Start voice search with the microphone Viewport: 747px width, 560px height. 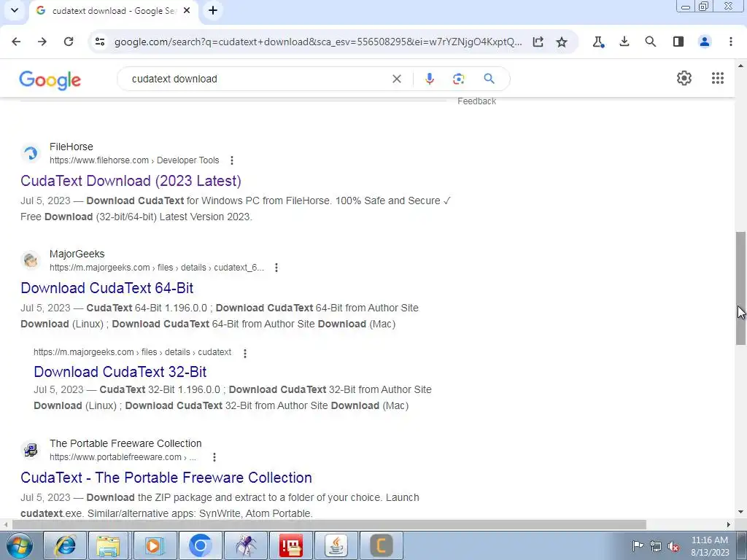[x=429, y=79]
